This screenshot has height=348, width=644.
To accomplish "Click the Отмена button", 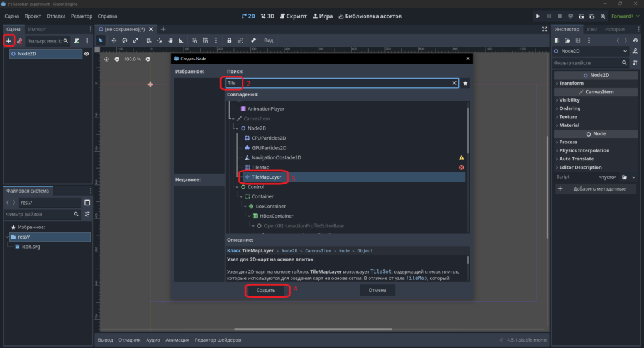I will (377, 290).
